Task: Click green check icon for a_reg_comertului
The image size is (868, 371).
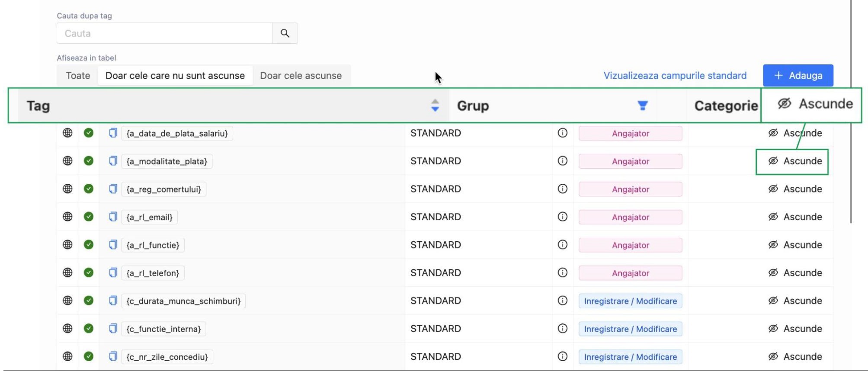Action: 89,189
